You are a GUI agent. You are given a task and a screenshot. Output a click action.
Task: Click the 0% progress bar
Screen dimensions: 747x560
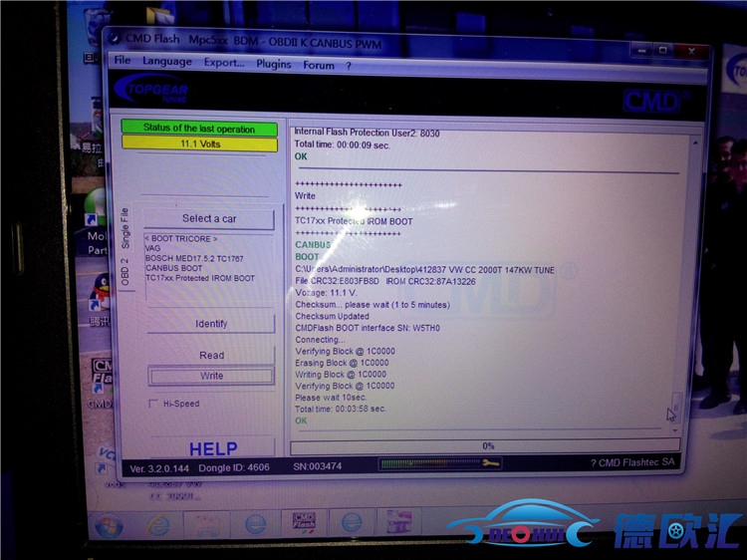coord(485,446)
